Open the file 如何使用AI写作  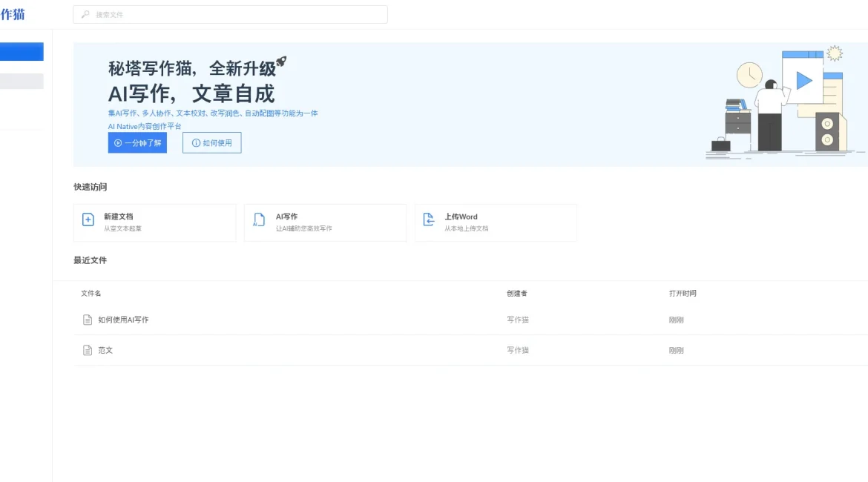tap(123, 320)
